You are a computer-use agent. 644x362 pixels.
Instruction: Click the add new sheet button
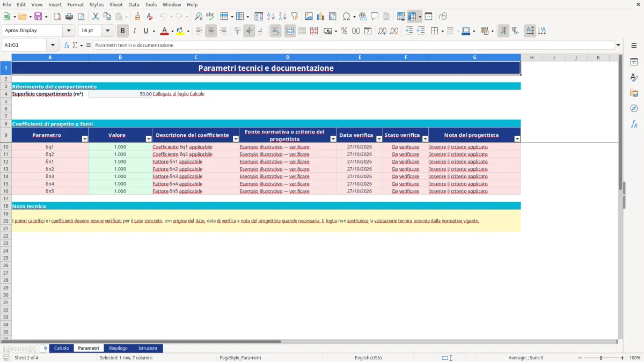pos(45,348)
